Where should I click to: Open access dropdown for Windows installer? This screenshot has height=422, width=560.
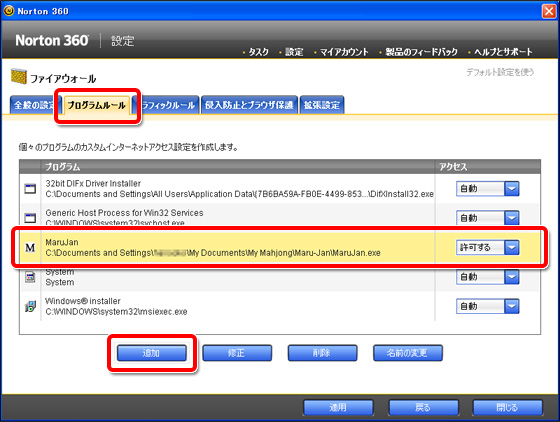coord(512,306)
